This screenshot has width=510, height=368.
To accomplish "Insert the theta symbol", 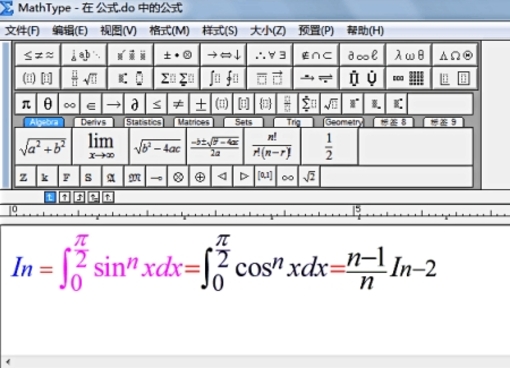I will pos(48,104).
